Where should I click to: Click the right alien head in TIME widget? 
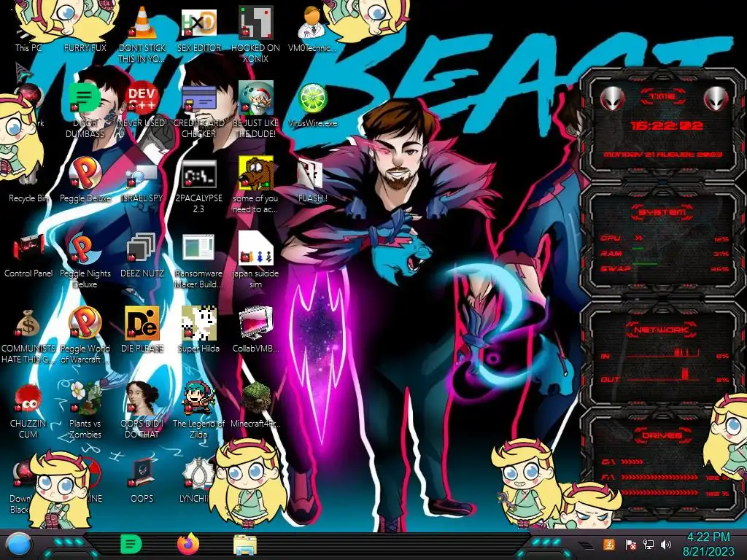tap(716, 98)
